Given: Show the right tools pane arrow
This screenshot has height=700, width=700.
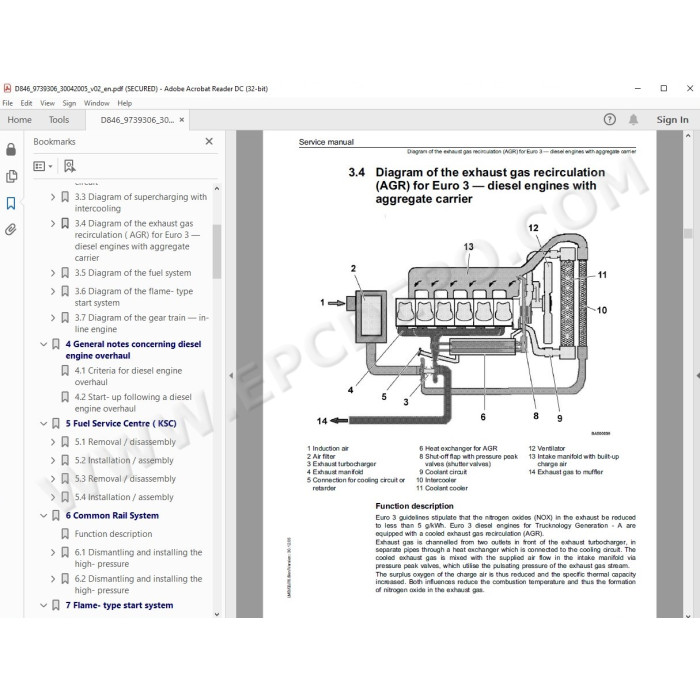Looking at the screenshot, I should [x=697, y=375].
